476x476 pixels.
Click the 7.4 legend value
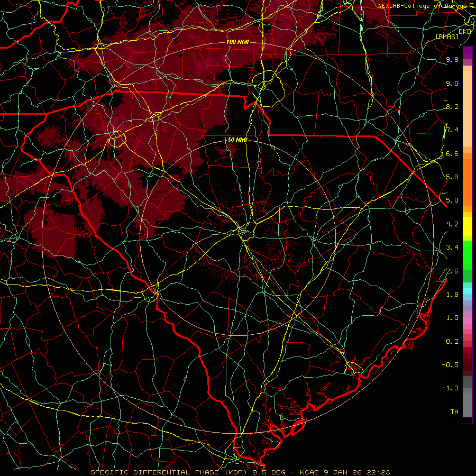coord(452,130)
